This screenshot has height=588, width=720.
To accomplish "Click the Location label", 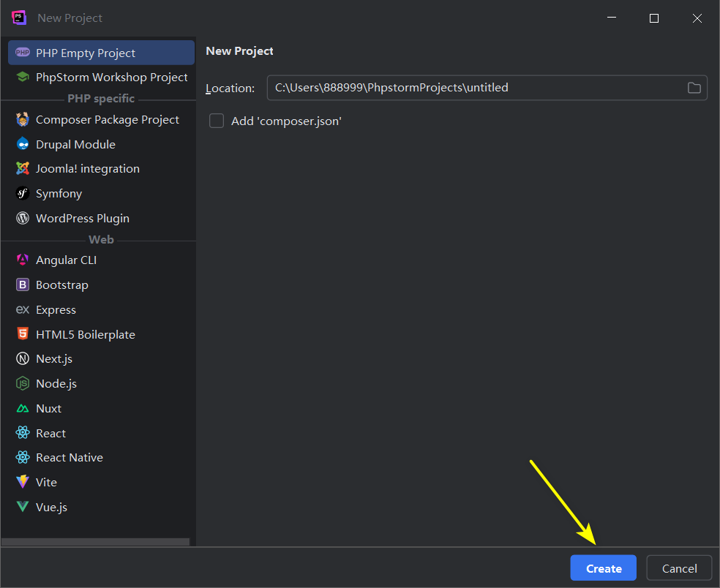I will (x=230, y=88).
